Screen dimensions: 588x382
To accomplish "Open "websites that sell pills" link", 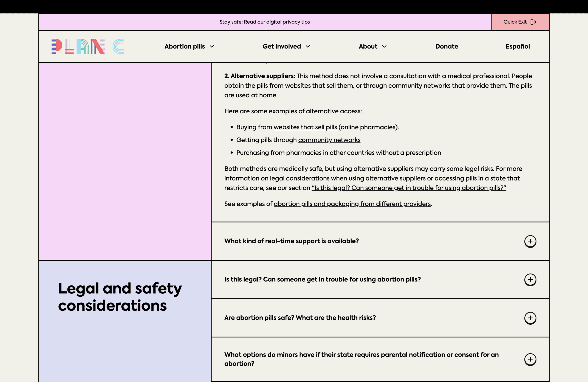I will click(x=305, y=127).
